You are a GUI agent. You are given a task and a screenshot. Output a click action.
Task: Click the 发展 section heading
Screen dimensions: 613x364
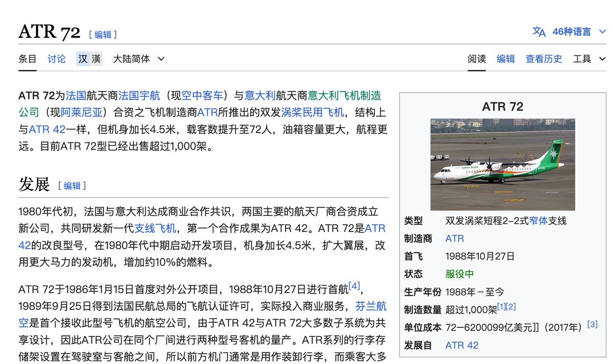[34, 184]
